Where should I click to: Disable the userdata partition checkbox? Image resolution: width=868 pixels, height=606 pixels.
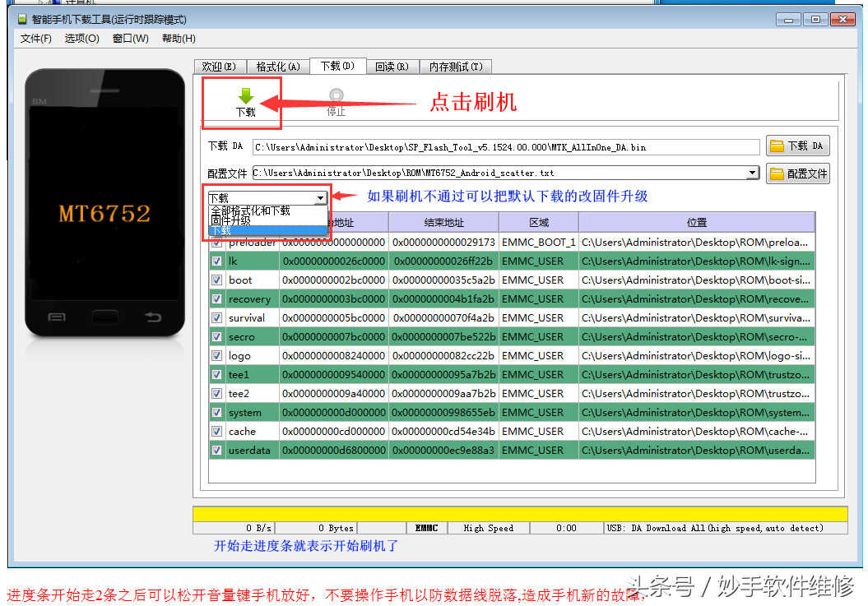point(217,451)
